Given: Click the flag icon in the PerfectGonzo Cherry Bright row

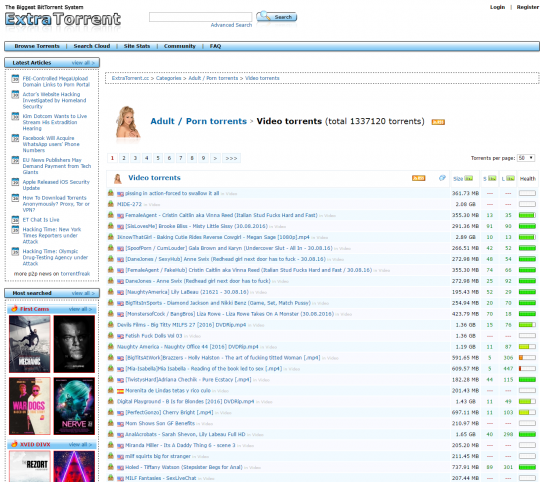Looking at the screenshot, I should pos(120,413).
